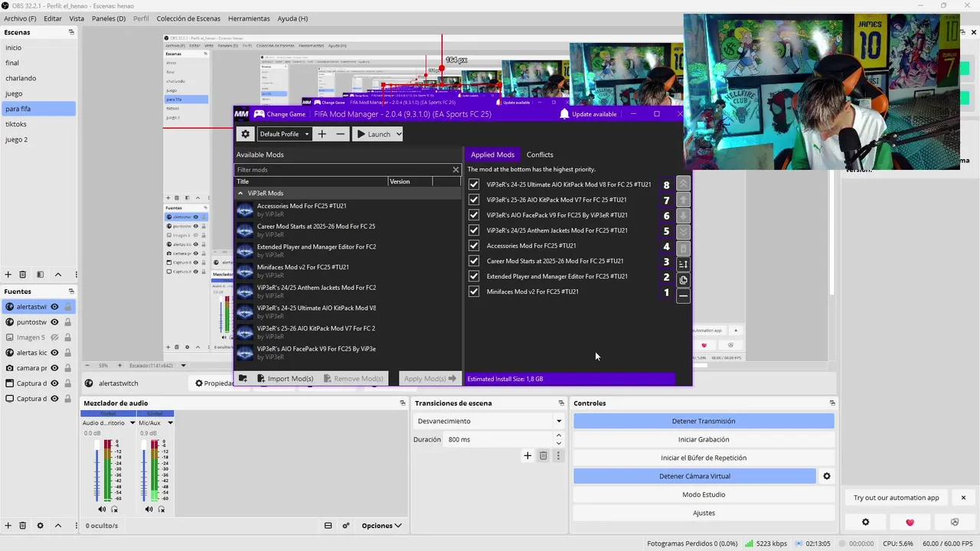Clear the Filter mods search box
The width and height of the screenshot is (980, 551).
point(456,170)
